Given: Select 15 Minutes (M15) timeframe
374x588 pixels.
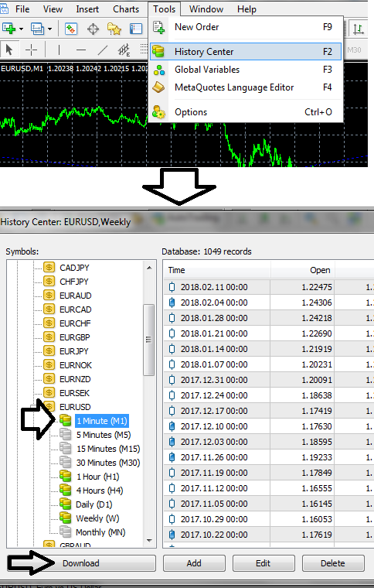Looking at the screenshot, I should tap(108, 449).
